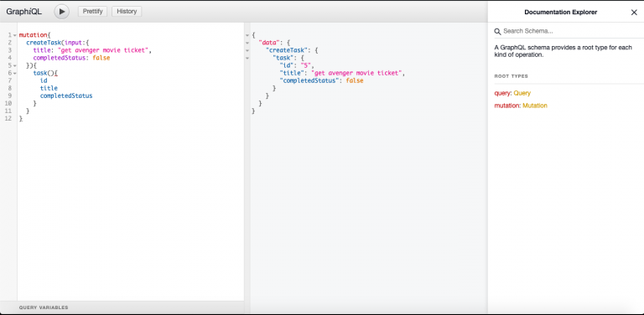Click the title field on line 8
Screen dimensions: 644x315
coord(49,88)
